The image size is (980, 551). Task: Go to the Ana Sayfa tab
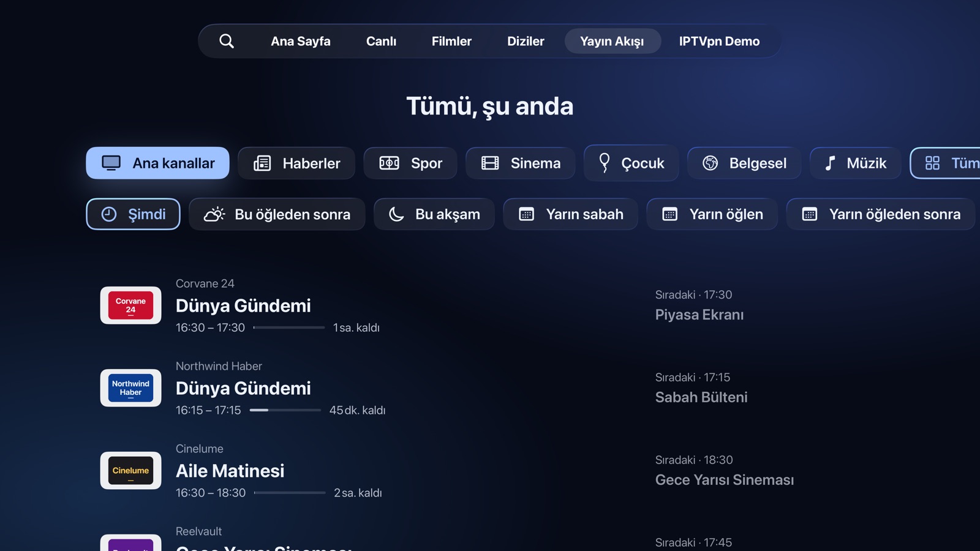[x=301, y=41]
